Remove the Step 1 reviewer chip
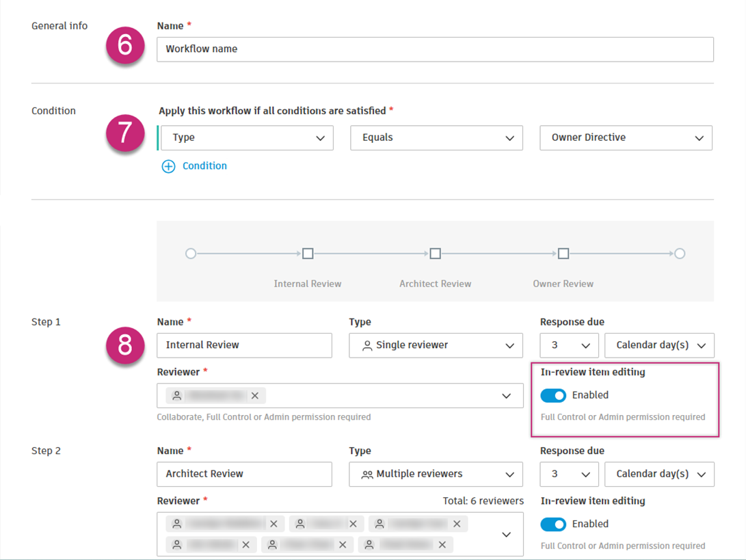 [255, 396]
